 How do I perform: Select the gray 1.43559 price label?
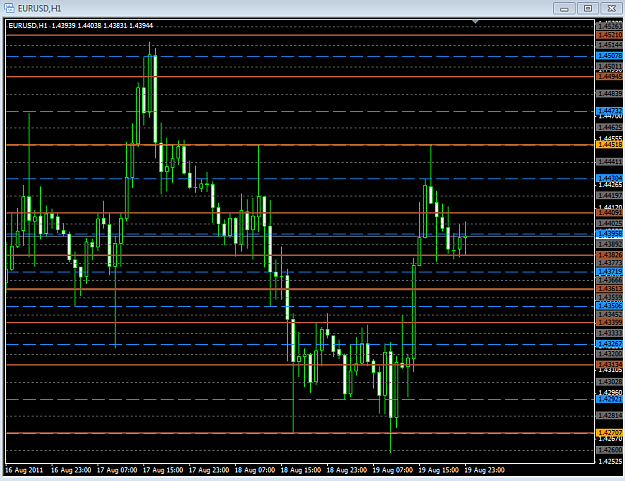(x=610, y=297)
